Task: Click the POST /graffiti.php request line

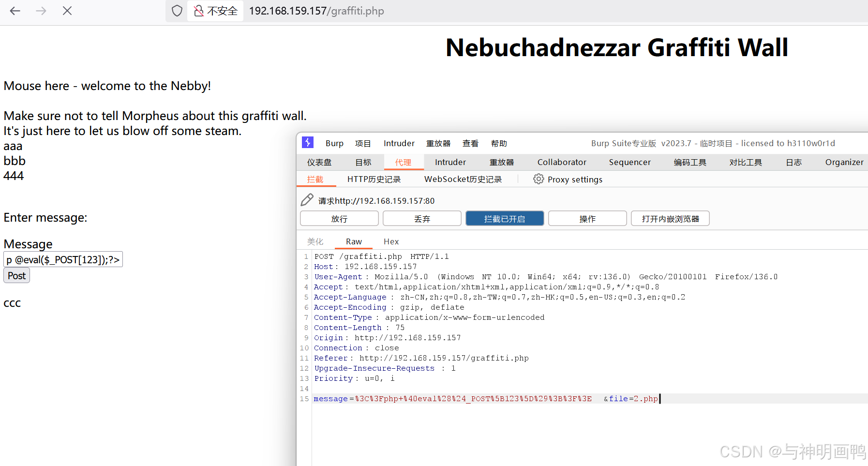Action: (x=381, y=256)
